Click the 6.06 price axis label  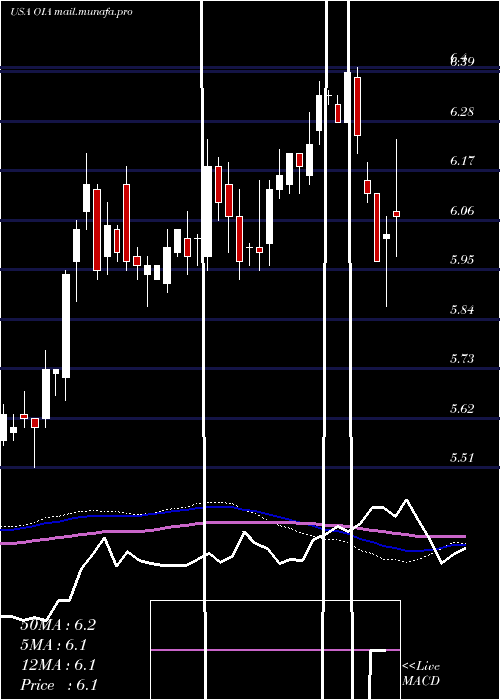tap(462, 210)
